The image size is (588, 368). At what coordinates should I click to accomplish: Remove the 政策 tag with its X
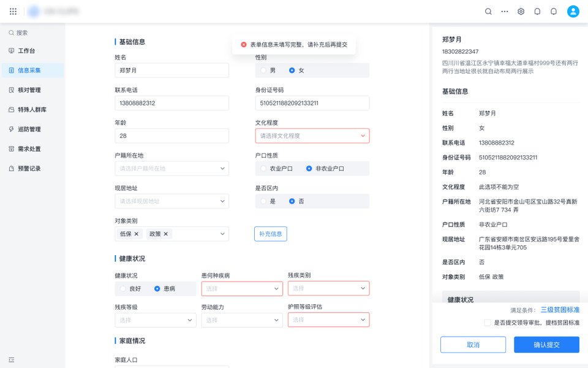(x=166, y=234)
